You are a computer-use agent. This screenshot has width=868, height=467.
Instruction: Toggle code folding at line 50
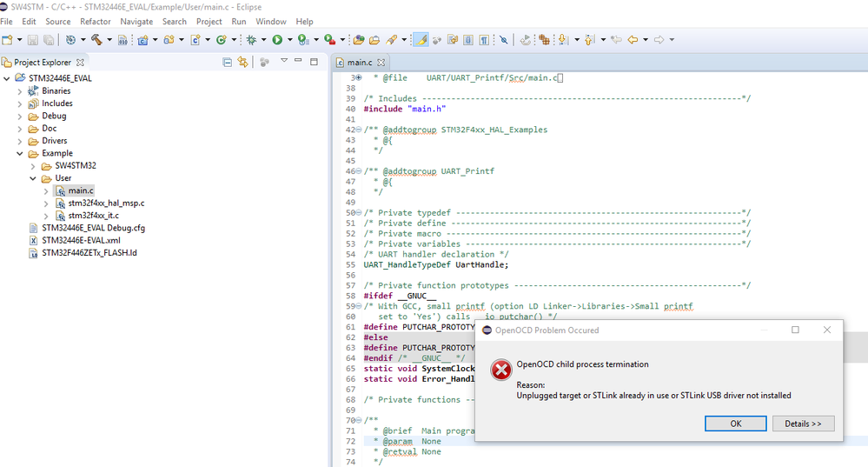point(359,213)
